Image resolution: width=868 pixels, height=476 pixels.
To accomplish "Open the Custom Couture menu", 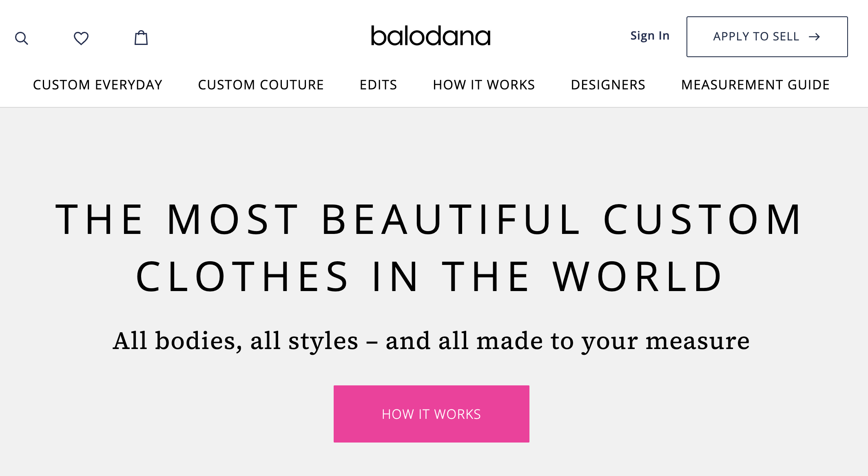I will pos(261,85).
